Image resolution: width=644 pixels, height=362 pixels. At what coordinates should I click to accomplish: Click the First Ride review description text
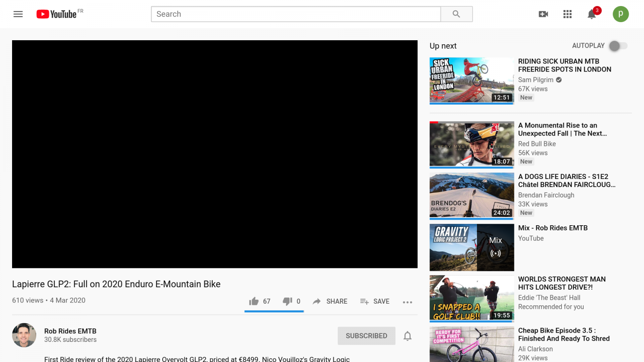pos(197,359)
